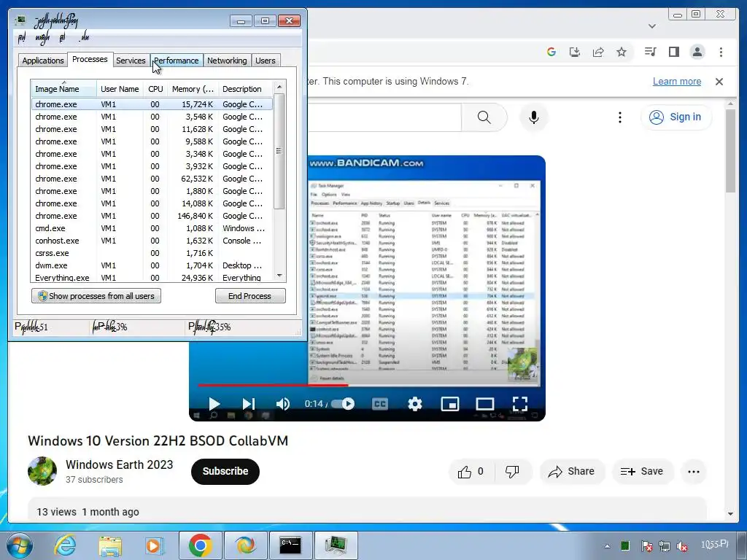Bookmark this page with star icon
Viewport: 747px width, 560px height.
pos(622,52)
